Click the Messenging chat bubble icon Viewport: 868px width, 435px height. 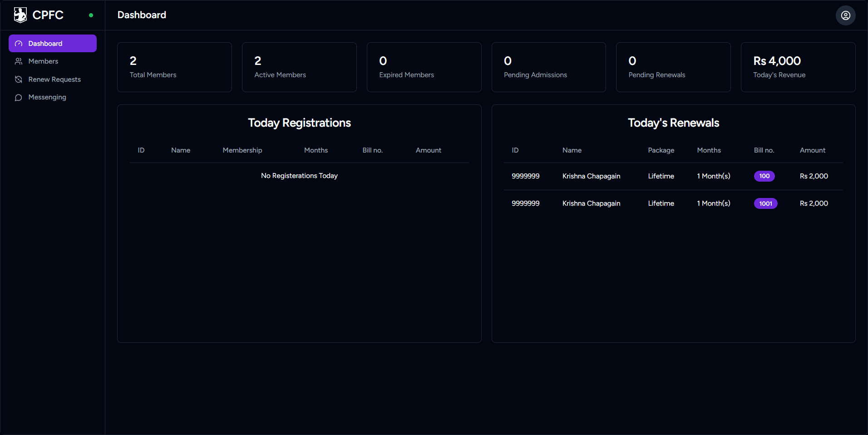tap(19, 98)
